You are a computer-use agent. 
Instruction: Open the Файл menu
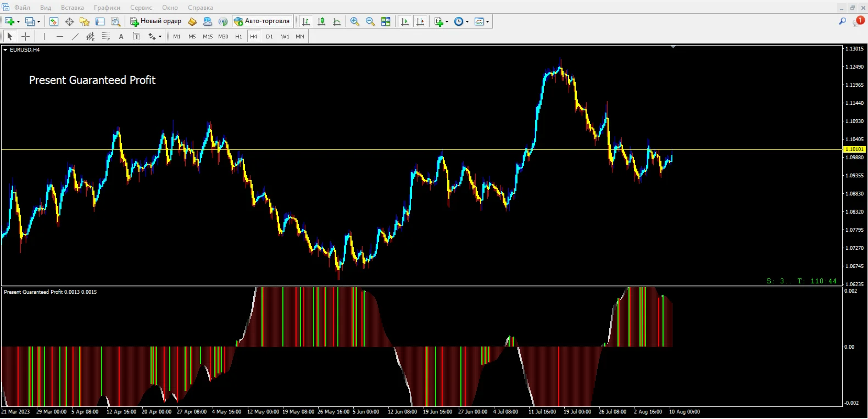pyautogui.click(x=23, y=8)
